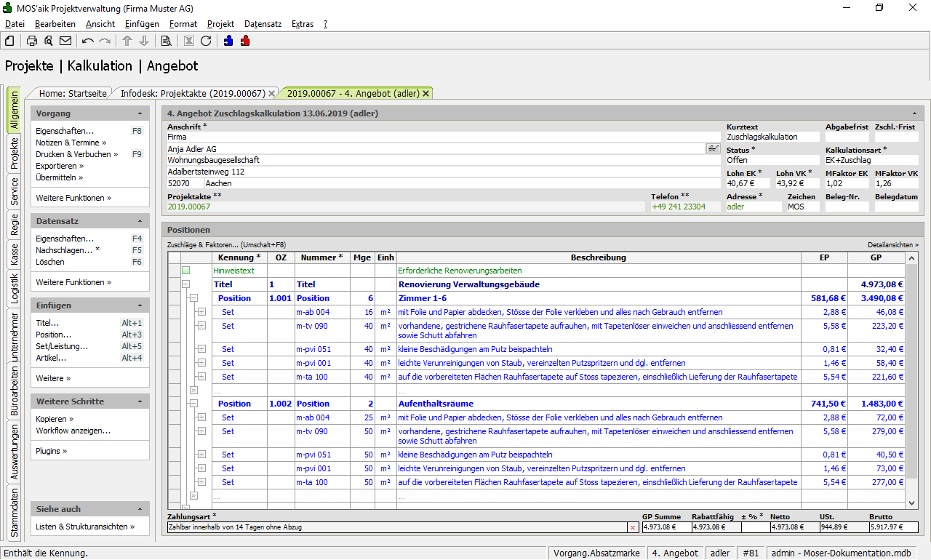This screenshot has height=560, width=931.
Task: Click Drucken & Verbuchen link
Action: [76, 154]
